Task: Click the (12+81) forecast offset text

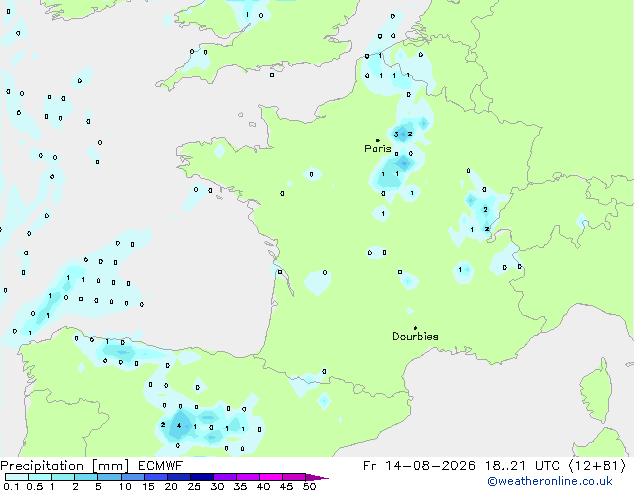Action: [598, 466]
